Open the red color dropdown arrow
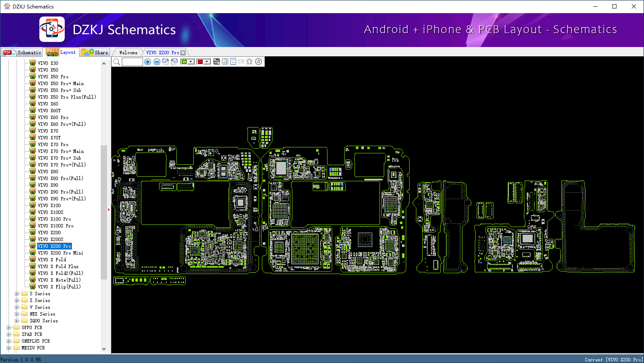Viewport: 644px width, 363px height. (207, 62)
